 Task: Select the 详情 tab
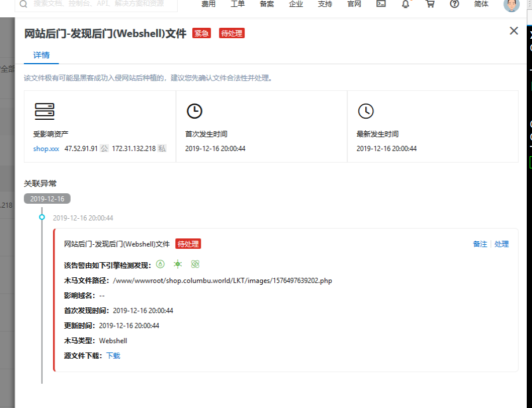[41, 56]
